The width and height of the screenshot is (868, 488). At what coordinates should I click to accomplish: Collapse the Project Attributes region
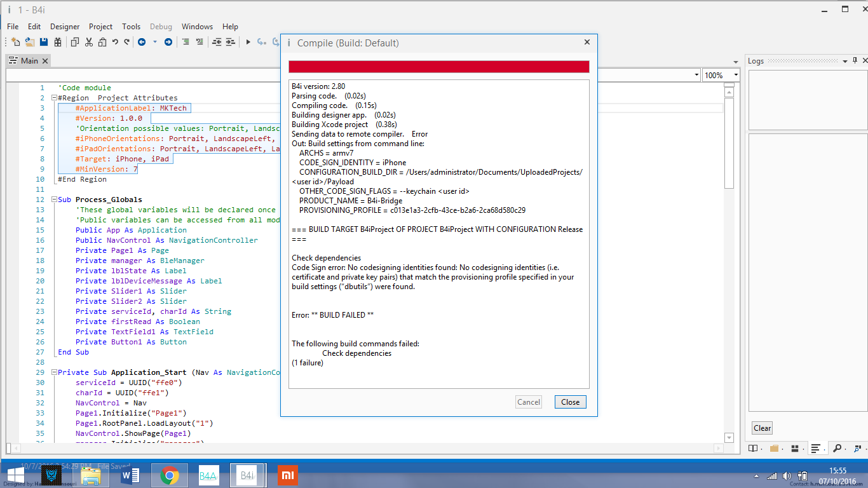coord(54,98)
